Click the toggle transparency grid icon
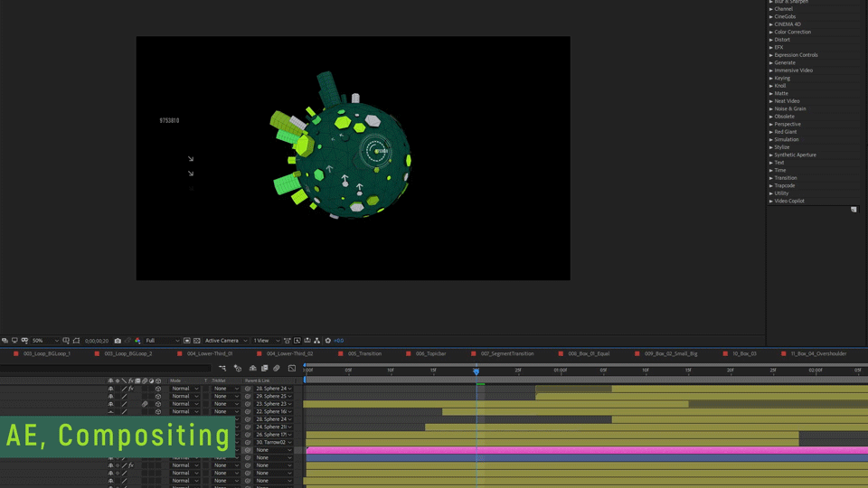 pos(196,341)
